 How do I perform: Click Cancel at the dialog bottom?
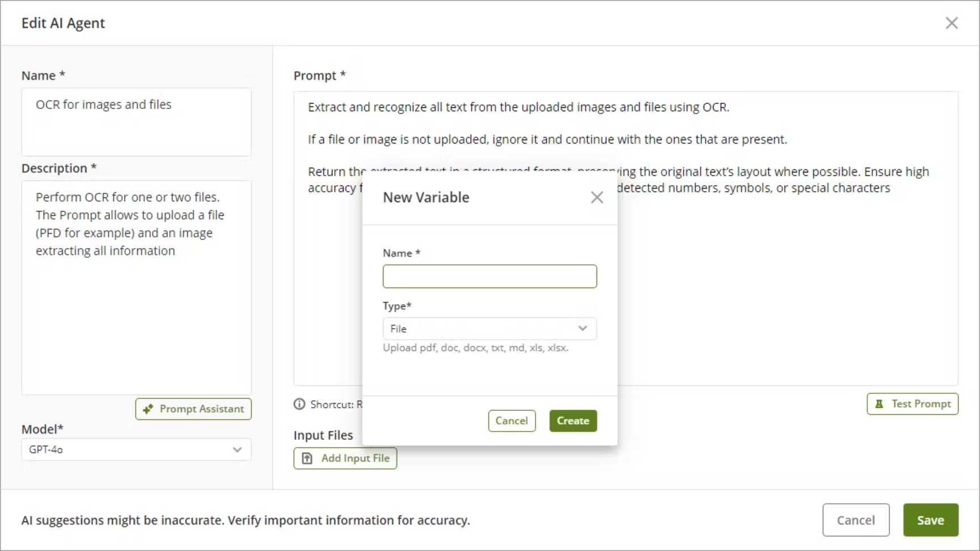(856, 520)
